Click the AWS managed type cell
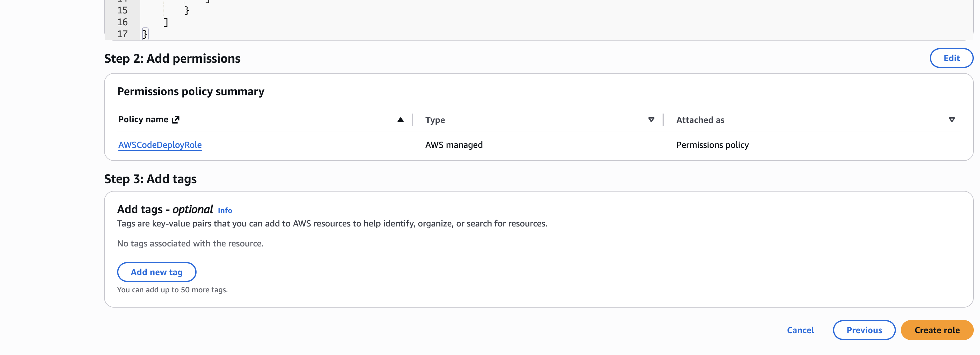Image resolution: width=980 pixels, height=355 pixels. click(x=454, y=145)
